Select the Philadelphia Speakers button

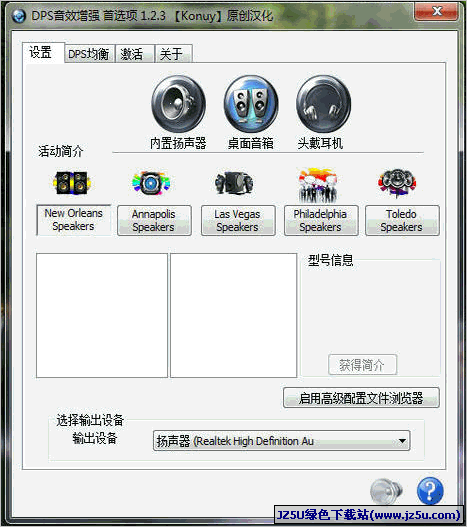click(321, 220)
